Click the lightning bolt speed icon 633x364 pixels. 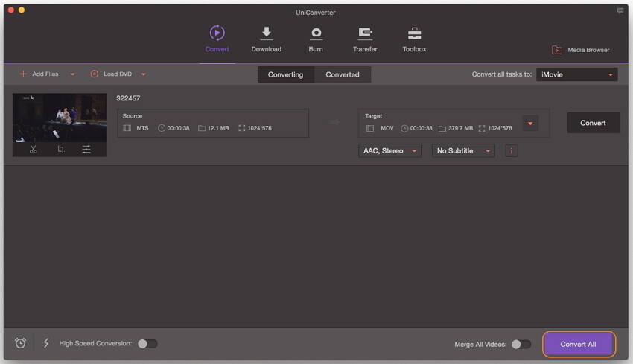coord(46,343)
